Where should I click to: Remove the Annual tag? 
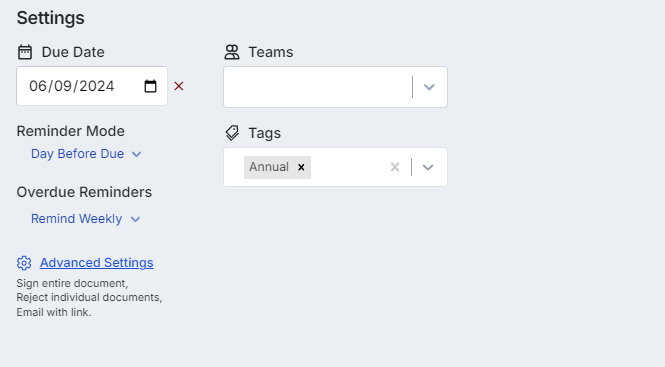[301, 167]
